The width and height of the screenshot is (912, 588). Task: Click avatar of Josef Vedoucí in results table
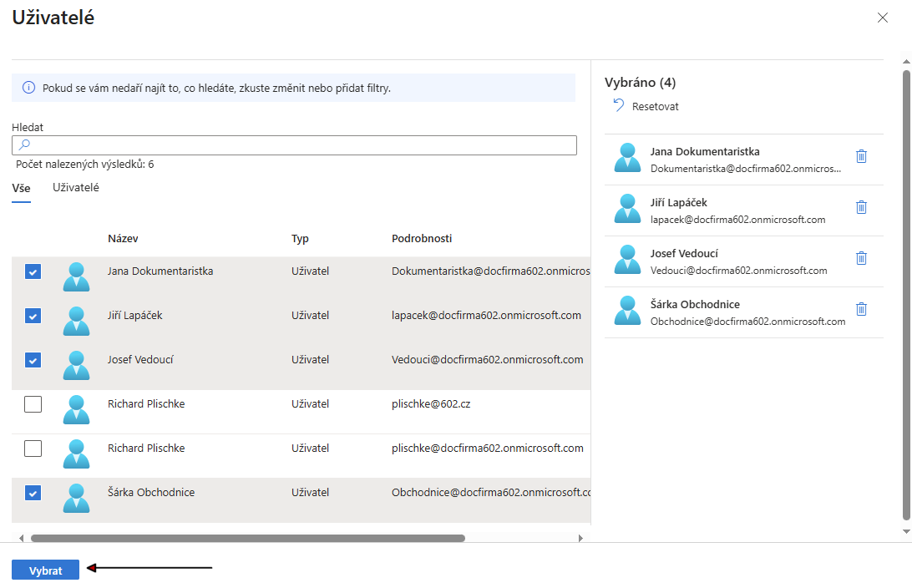tap(76, 365)
